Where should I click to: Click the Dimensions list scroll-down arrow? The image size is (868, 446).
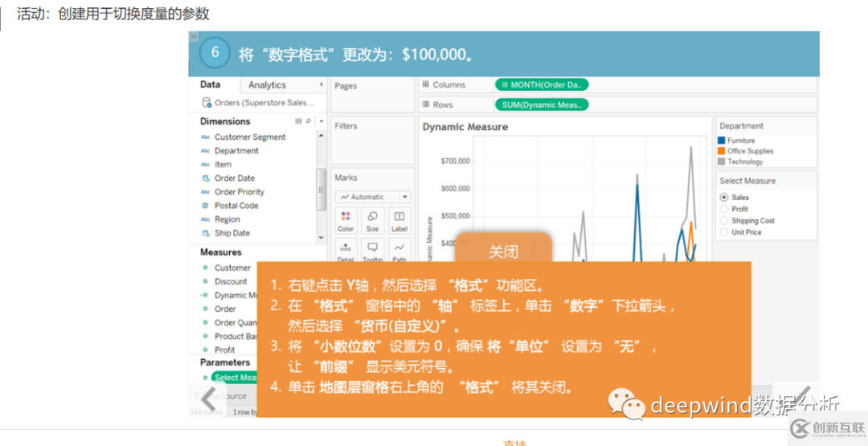point(321,237)
